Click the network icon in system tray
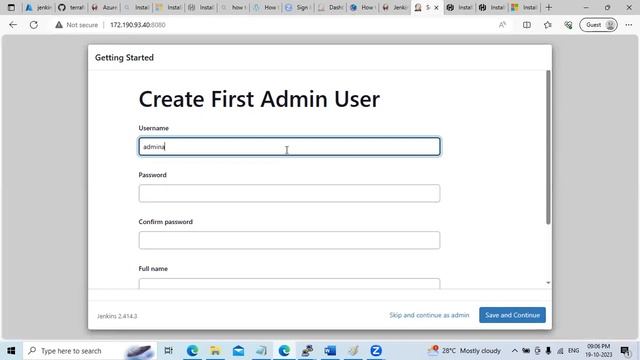Viewport: 640px width, 360px height. (560, 351)
